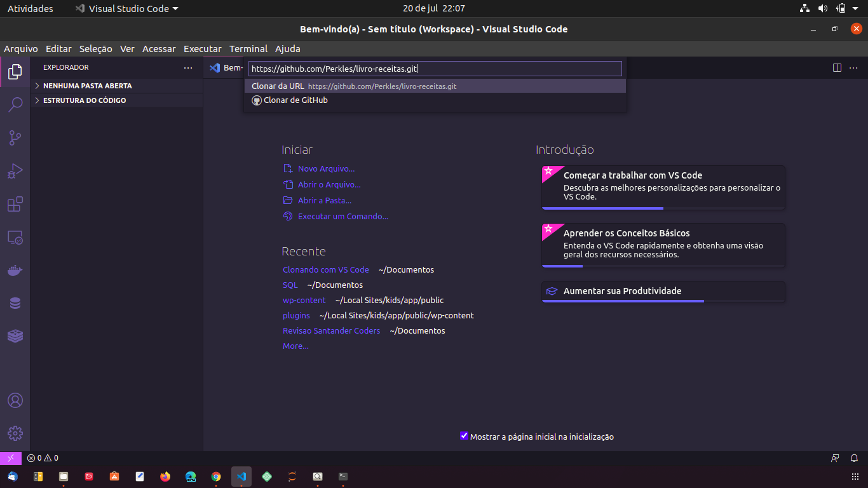Open the Manage settings gear icon
This screenshot has height=488, width=868.
[x=15, y=433]
